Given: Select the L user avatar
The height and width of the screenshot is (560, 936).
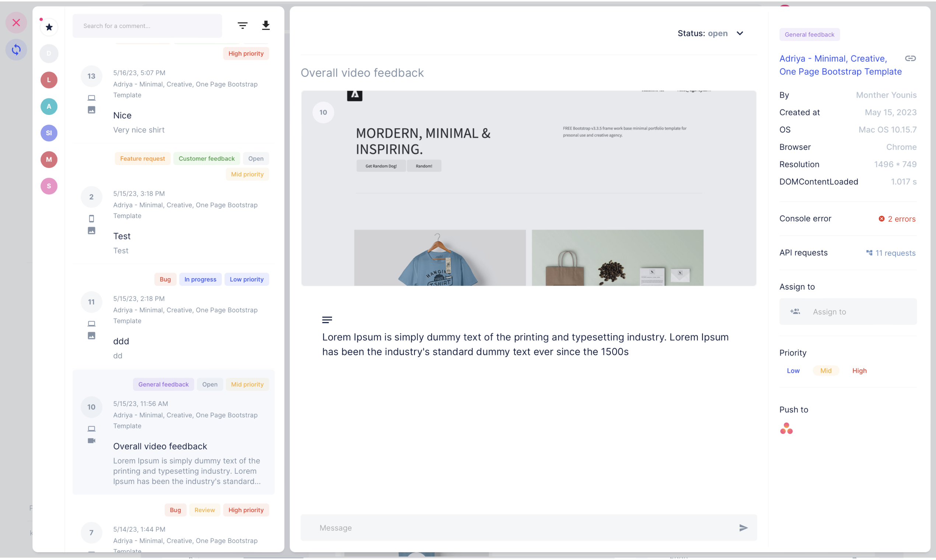Looking at the screenshot, I should pos(49,80).
